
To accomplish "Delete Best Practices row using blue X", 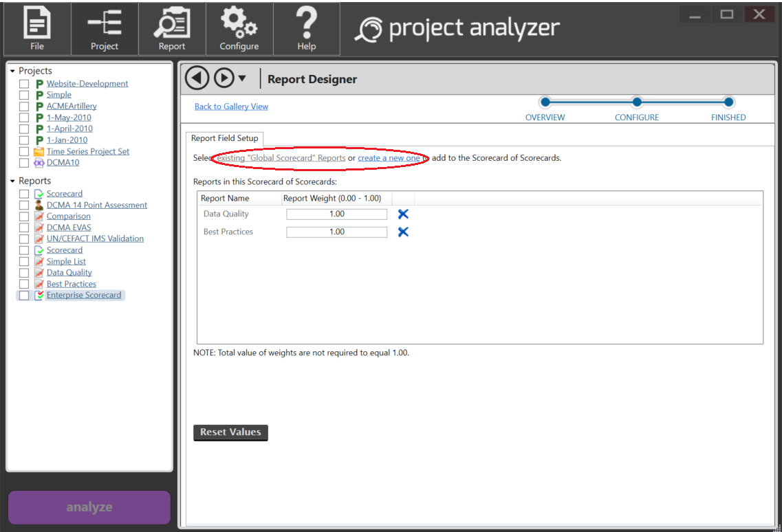I will click(403, 232).
